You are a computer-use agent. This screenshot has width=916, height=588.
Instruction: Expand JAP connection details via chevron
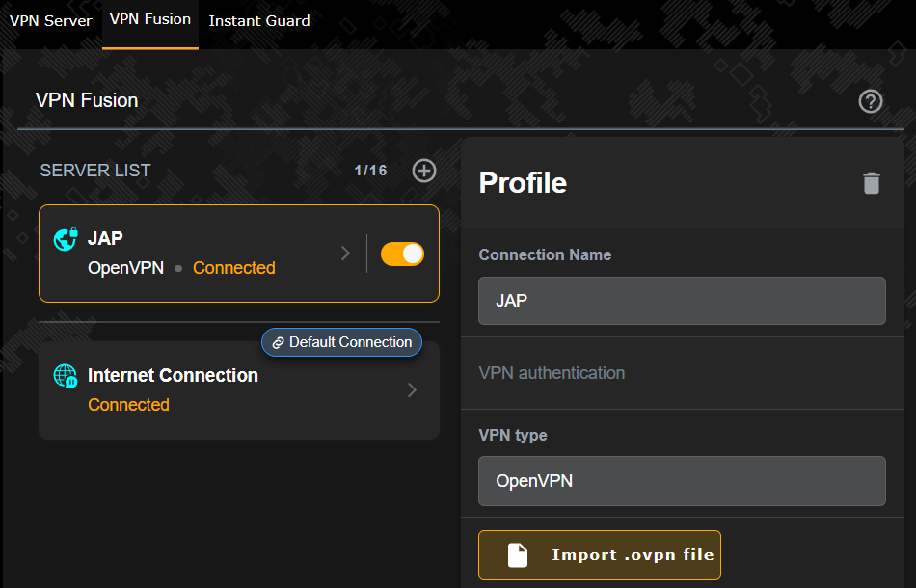345,253
